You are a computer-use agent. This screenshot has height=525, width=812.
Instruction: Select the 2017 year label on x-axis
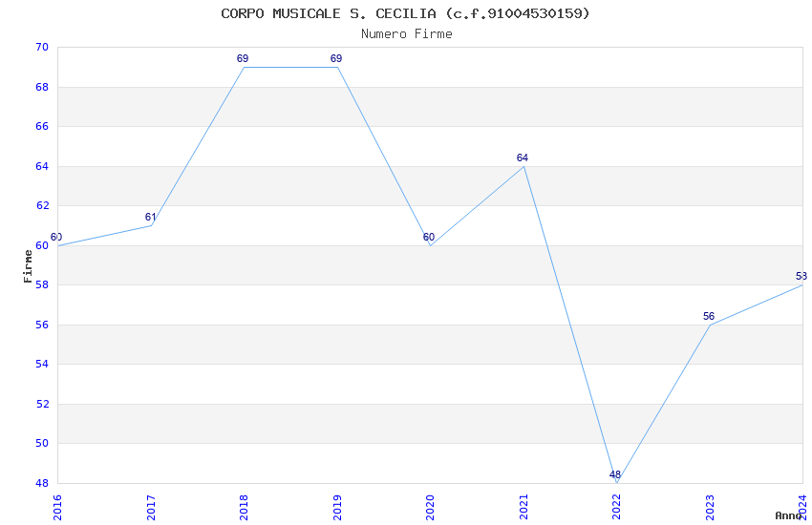click(151, 507)
